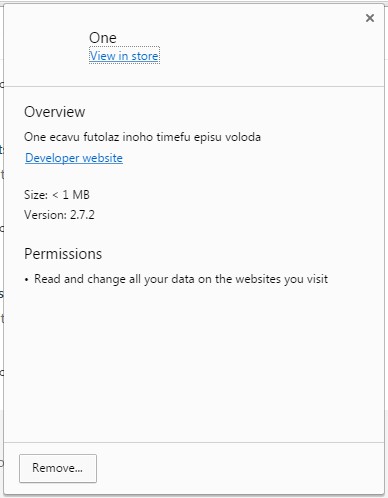This screenshot has height=498, width=388.
Task: Click the word futolaz in the overview text
Action: tap(101, 137)
